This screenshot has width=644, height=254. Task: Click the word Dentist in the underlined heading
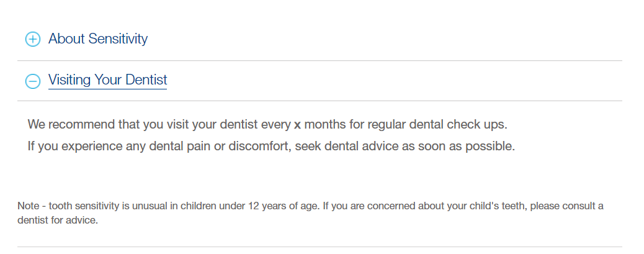[x=146, y=80]
